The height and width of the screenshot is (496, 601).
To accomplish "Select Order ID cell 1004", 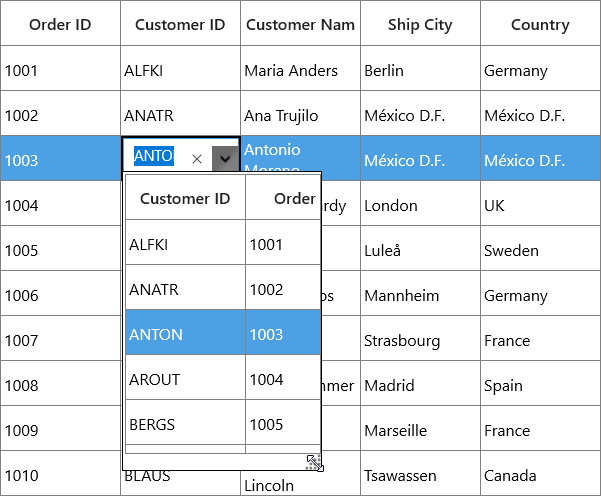I will [x=61, y=205].
